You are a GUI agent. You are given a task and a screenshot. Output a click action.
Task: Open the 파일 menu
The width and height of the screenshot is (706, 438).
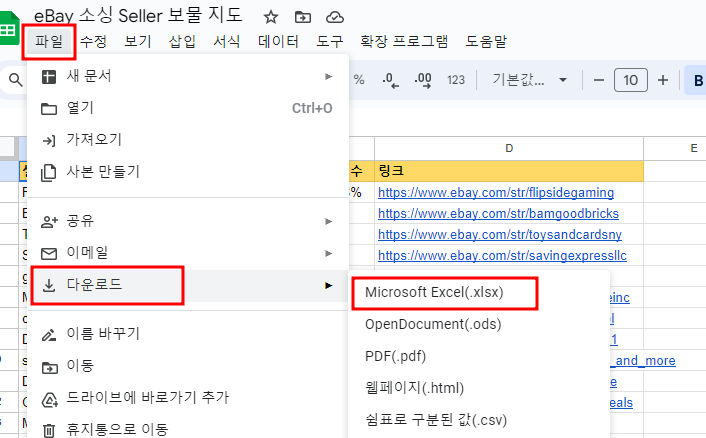[49, 42]
